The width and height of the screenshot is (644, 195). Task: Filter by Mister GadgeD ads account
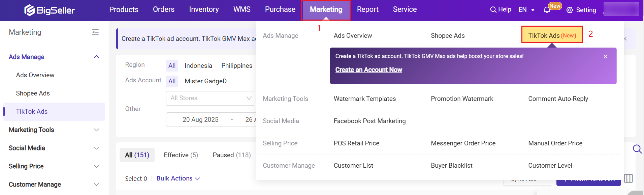click(x=205, y=81)
